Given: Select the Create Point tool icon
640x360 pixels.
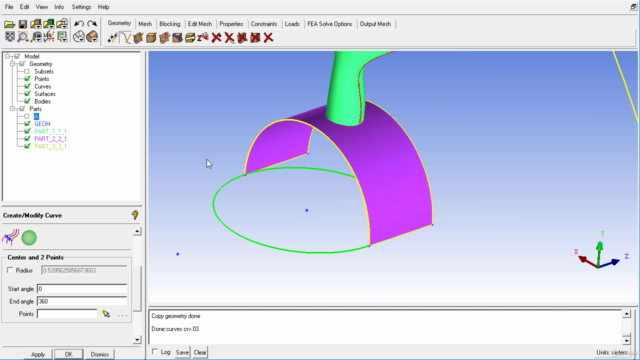Looking at the screenshot, I should pos(112,38).
